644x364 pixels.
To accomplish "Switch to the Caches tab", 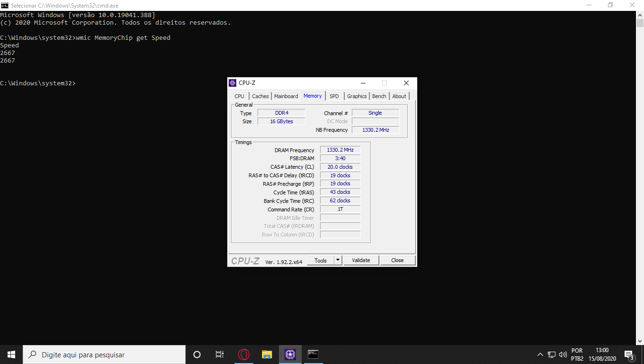I will pyautogui.click(x=260, y=96).
